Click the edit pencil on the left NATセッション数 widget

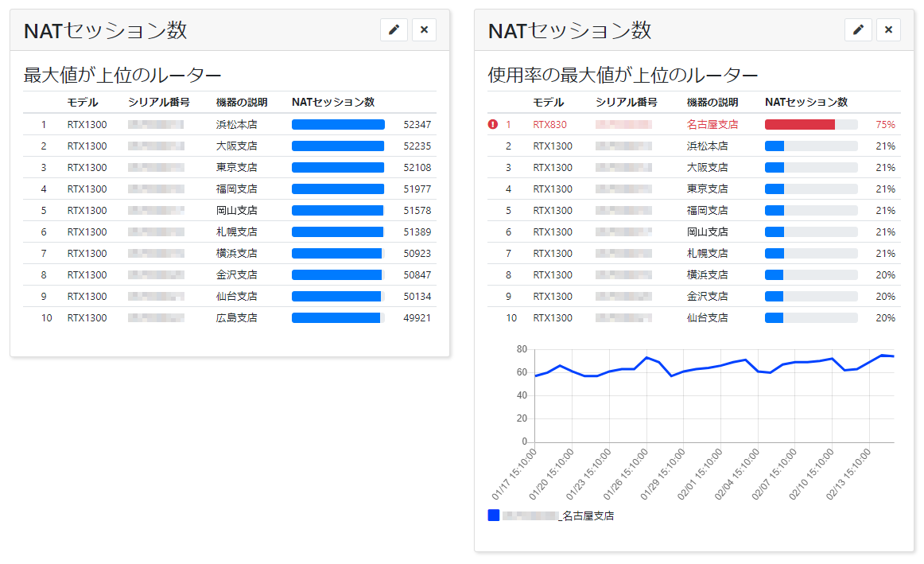pos(394,29)
